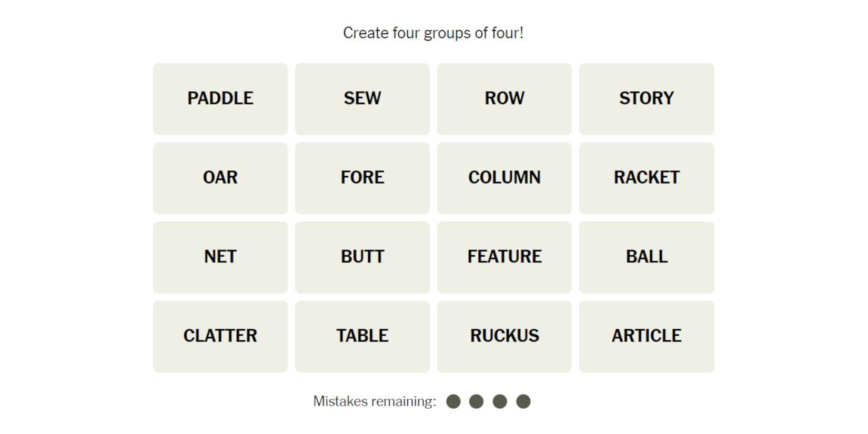The width and height of the screenshot is (868, 434).
Task: Pick the RUCKUS word tile
Action: pos(504,336)
